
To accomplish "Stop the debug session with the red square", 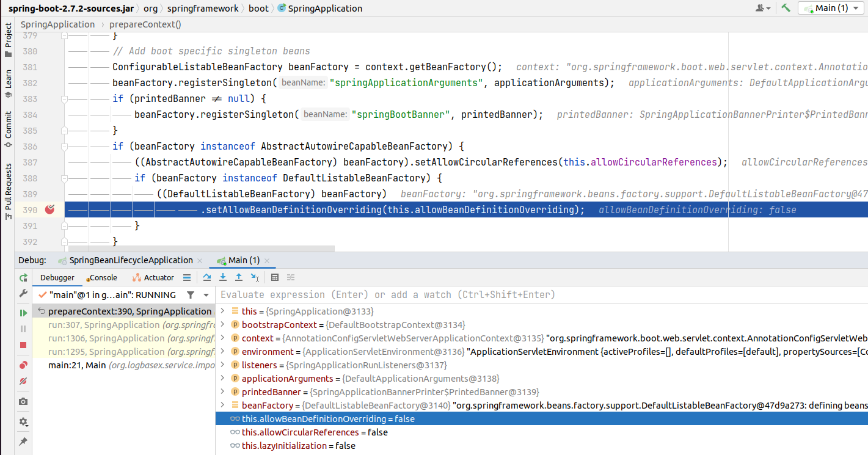I will [23, 345].
